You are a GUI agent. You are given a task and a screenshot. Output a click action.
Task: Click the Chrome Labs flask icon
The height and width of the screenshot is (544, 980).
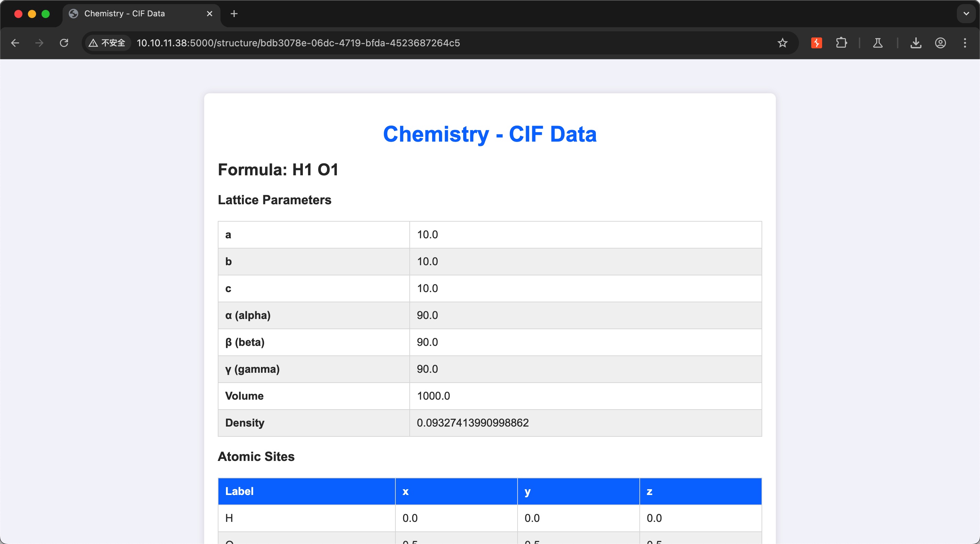[878, 43]
